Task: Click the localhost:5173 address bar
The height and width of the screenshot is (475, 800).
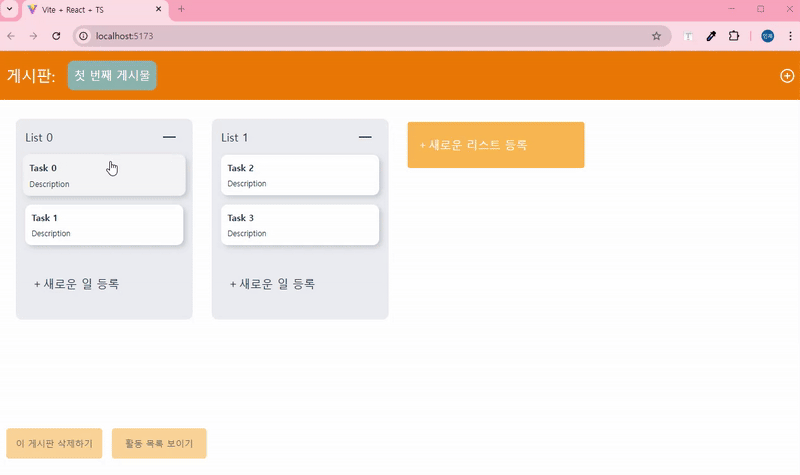Action: (x=371, y=36)
